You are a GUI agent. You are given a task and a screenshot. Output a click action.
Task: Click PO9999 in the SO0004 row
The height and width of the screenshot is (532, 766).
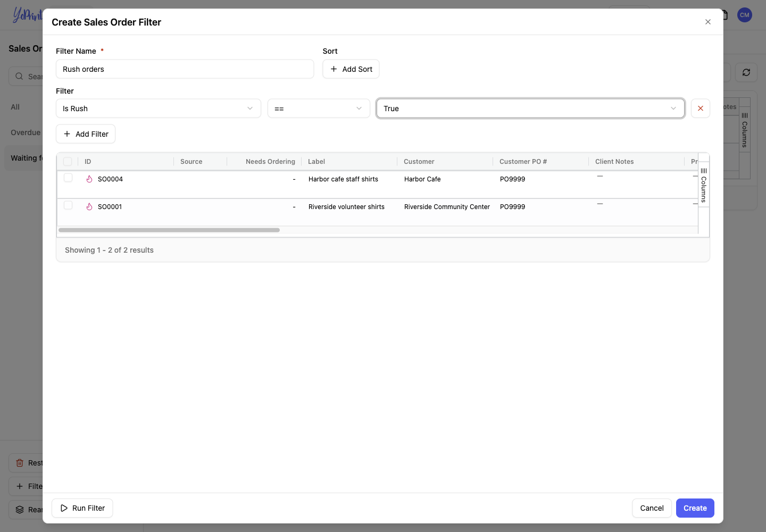pos(512,179)
